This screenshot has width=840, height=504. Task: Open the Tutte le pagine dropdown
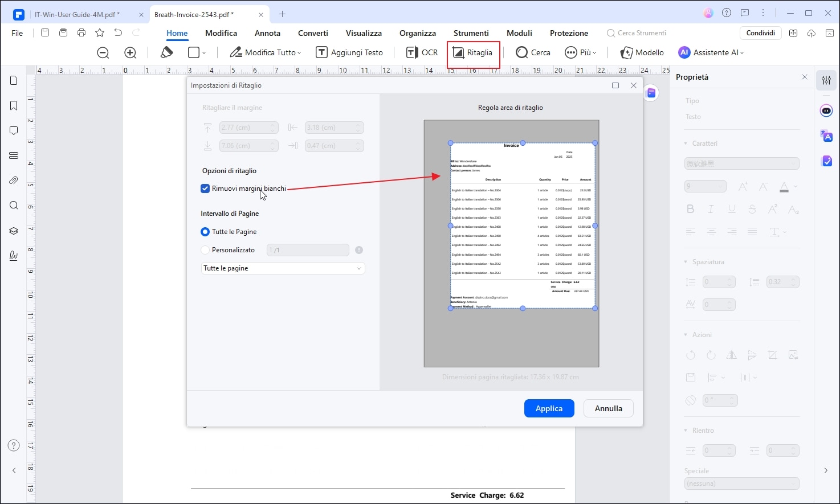(283, 268)
